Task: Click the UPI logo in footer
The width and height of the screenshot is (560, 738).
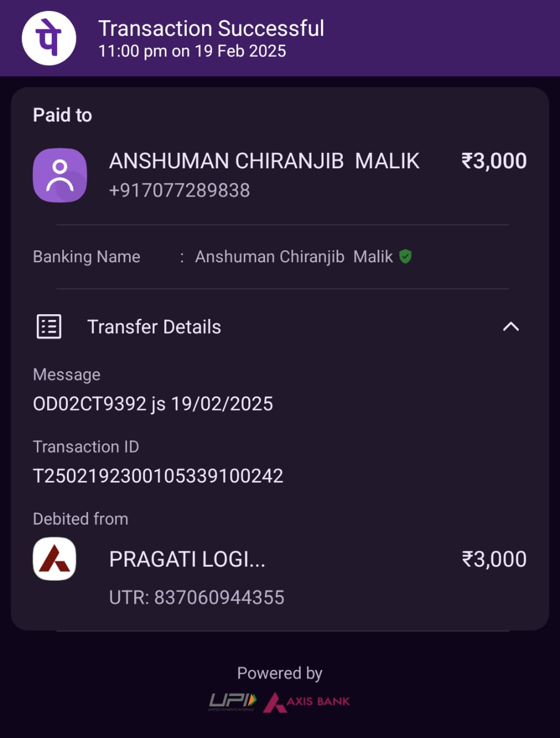Action: click(232, 701)
